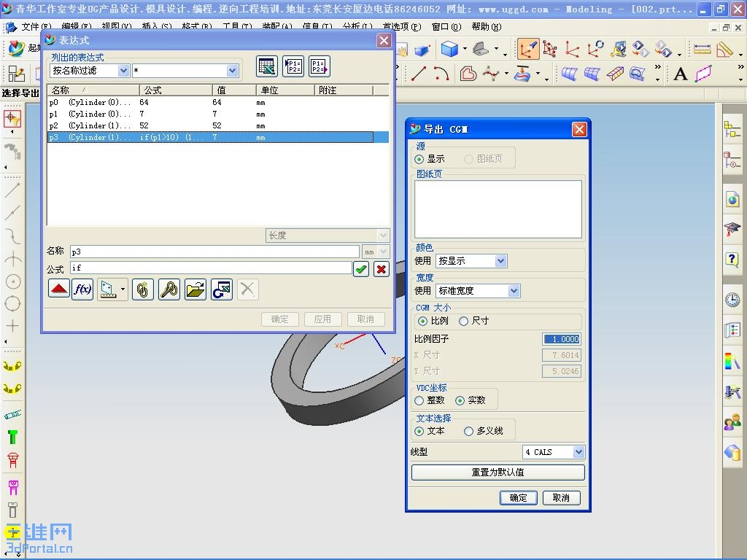
Task: Click the measure ruler icon in top toolbar
Action: coord(702,49)
